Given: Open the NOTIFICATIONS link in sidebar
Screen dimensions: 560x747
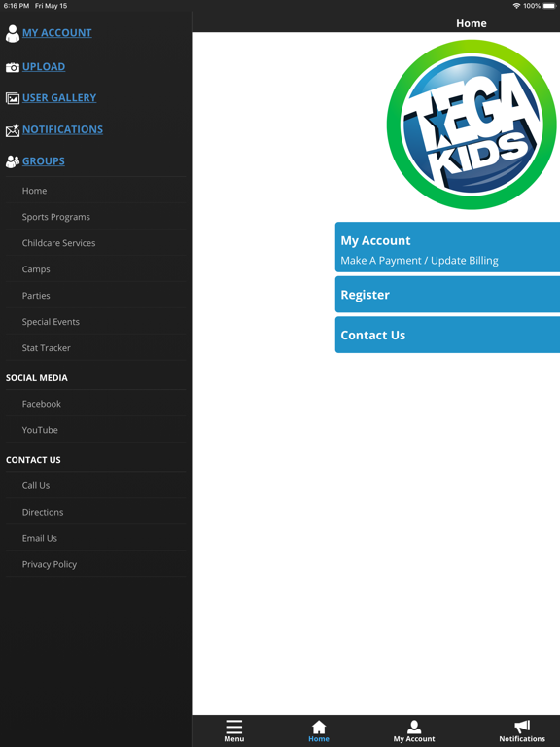Looking at the screenshot, I should click(62, 129).
